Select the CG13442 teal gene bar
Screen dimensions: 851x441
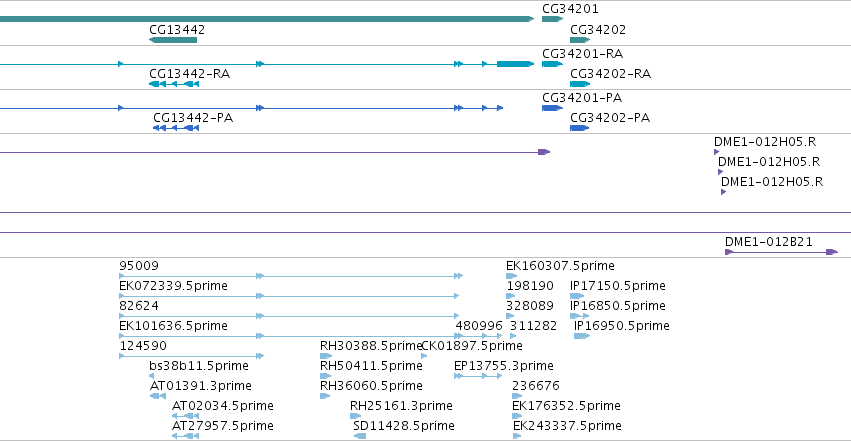[173, 40]
